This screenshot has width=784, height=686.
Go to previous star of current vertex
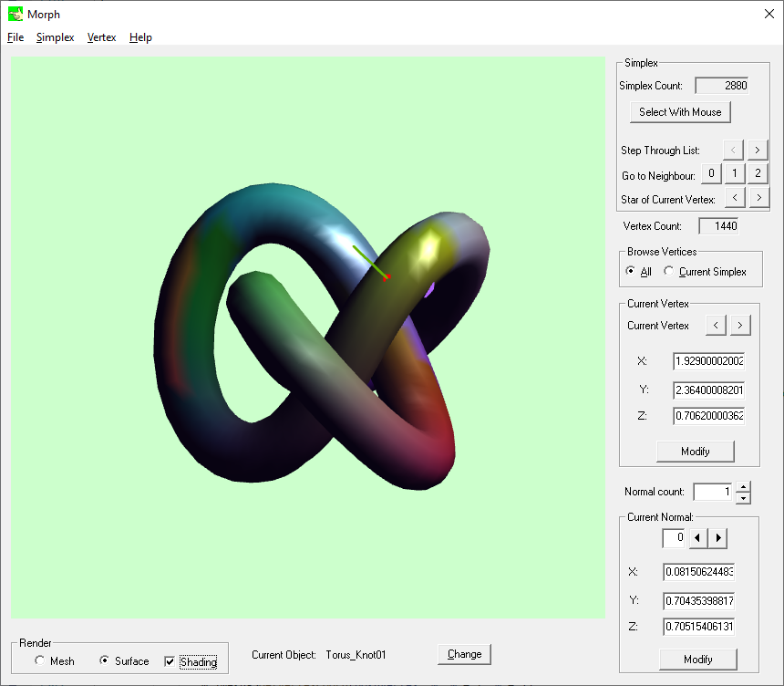(735, 198)
